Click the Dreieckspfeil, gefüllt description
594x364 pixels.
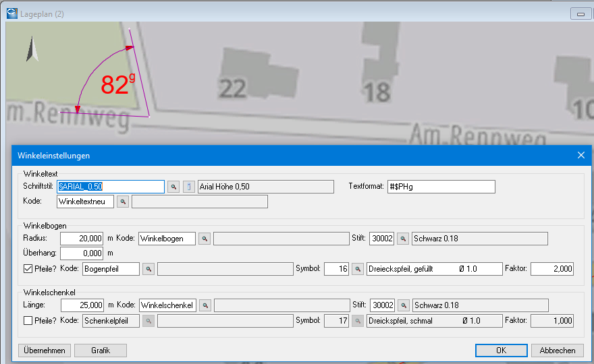435,269
